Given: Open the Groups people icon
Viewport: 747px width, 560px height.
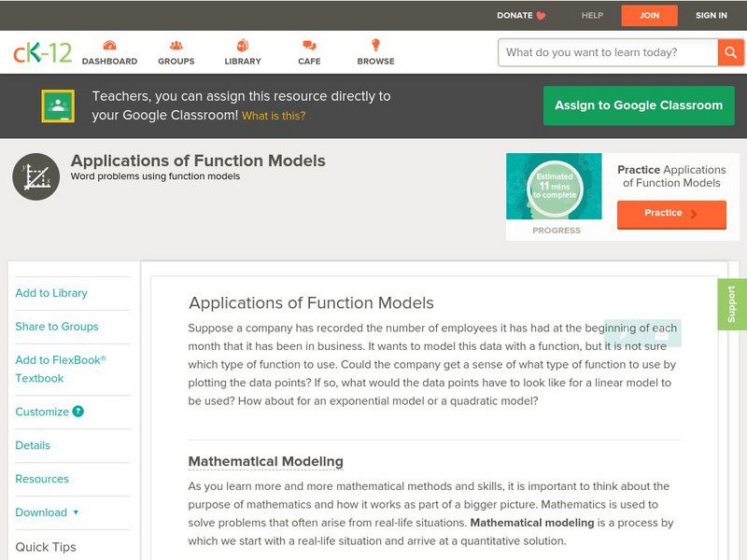Looking at the screenshot, I should (x=176, y=46).
